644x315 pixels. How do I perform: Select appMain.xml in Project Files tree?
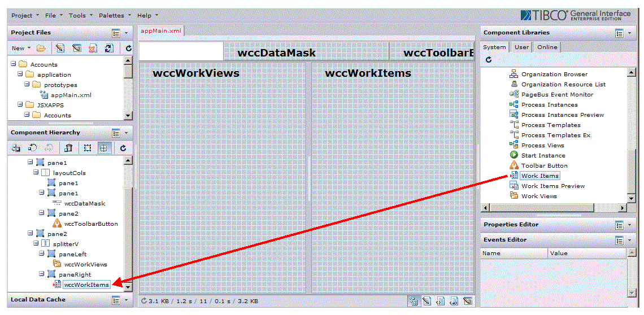point(71,95)
